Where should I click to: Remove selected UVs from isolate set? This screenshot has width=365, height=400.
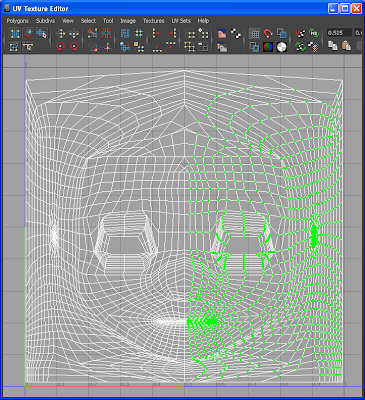tap(203, 47)
